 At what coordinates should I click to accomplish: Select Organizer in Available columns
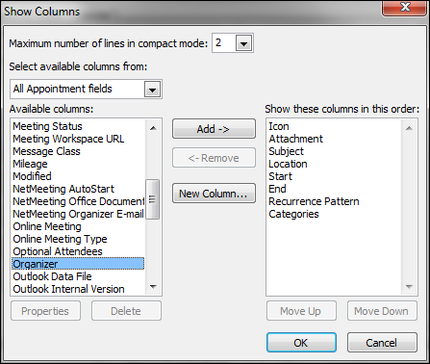[78, 264]
